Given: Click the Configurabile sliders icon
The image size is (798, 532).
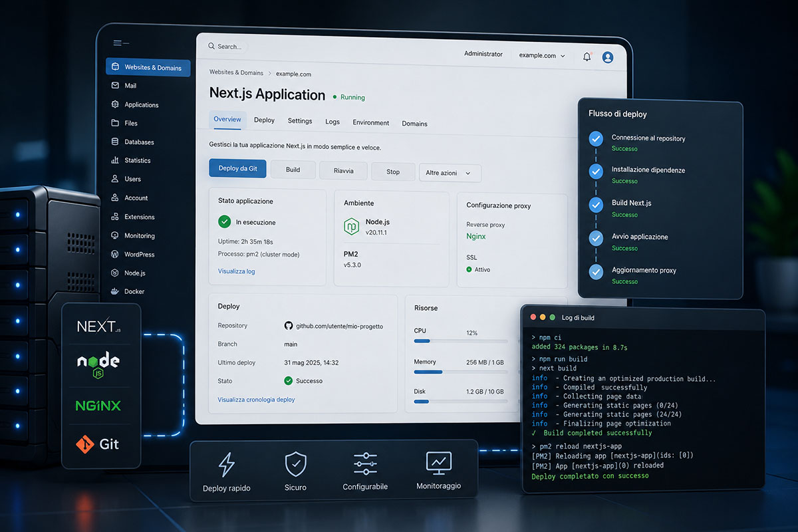Looking at the screenshot, I should (x=365, y=464).
